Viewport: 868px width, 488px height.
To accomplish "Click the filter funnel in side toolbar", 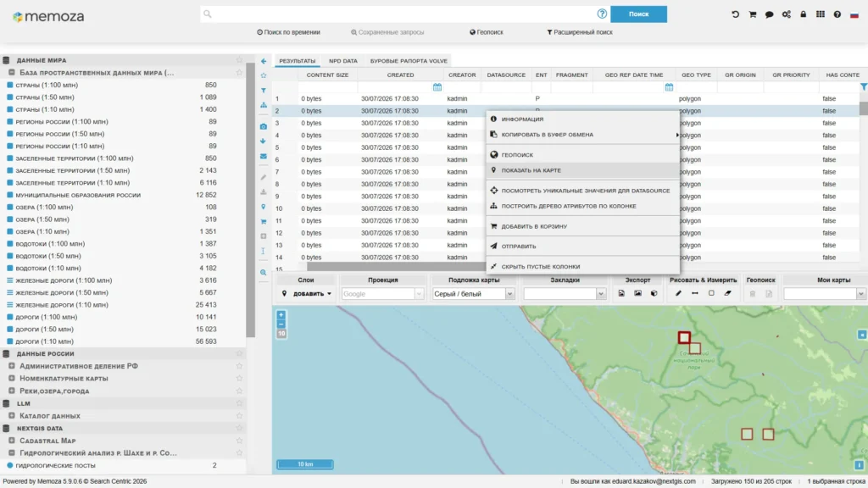I will click(264, 90).
